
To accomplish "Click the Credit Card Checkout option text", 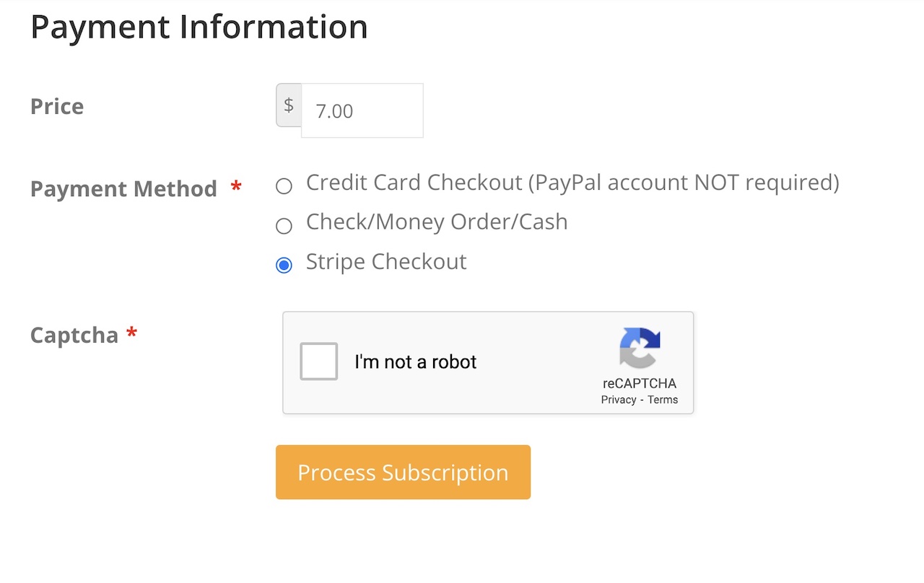I will (x=572, y=183).
